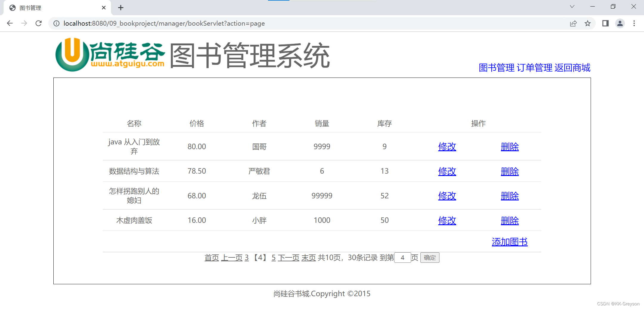The image size is (644, 309).
Task: Click 删除 for 怎样拐跑别人的媳妇
Action: tap(510, 196)
